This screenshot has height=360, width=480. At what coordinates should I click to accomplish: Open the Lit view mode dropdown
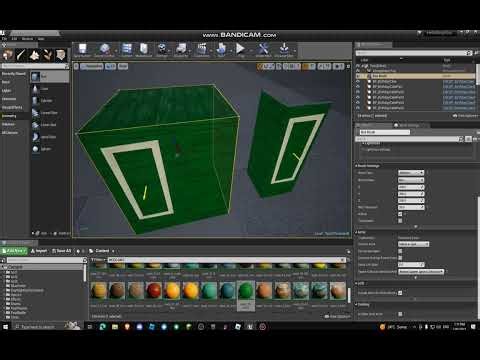(110, 66)
